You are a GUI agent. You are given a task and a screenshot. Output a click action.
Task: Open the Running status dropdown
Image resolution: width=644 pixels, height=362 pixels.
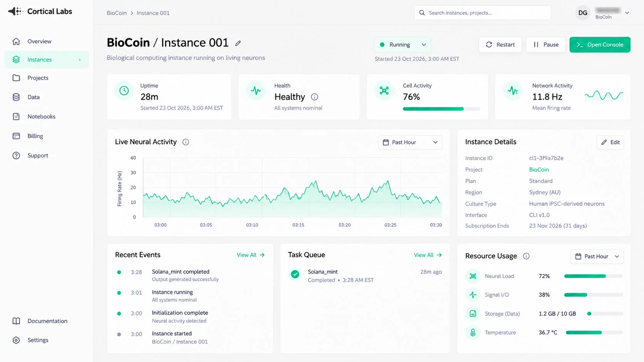point(402,45)
